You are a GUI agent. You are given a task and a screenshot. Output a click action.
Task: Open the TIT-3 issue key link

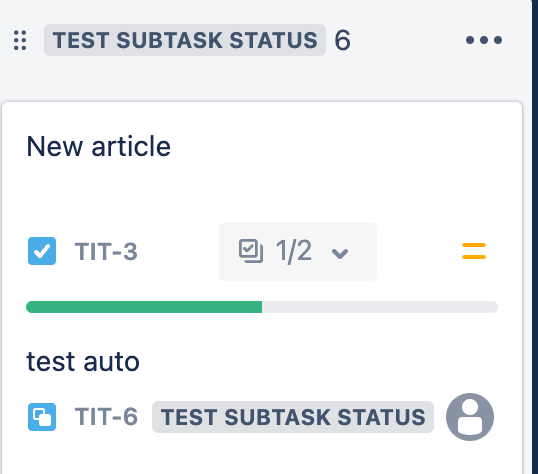tap(106, 251)
